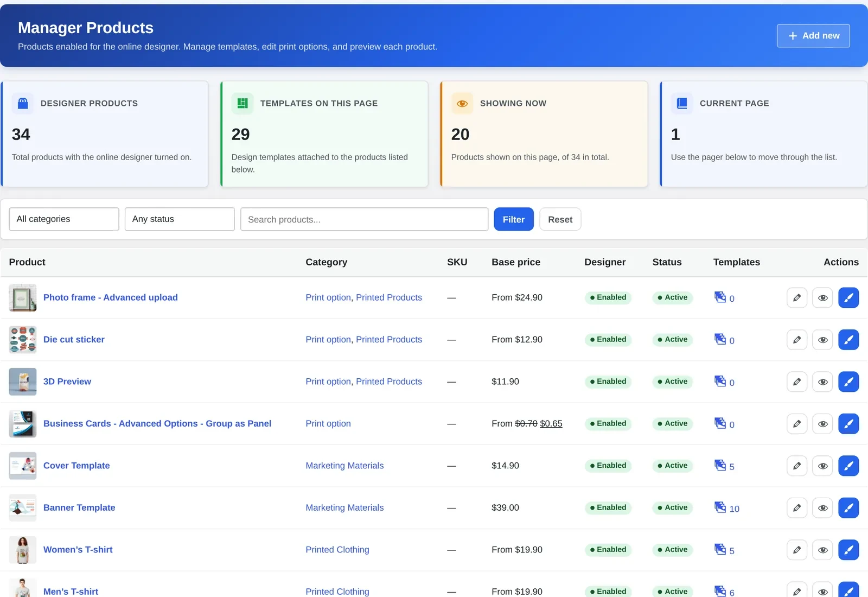The width and height of the screenshot is (868, 597).
Task: Click the Showing now eye card icon
Action: [462, 103]
